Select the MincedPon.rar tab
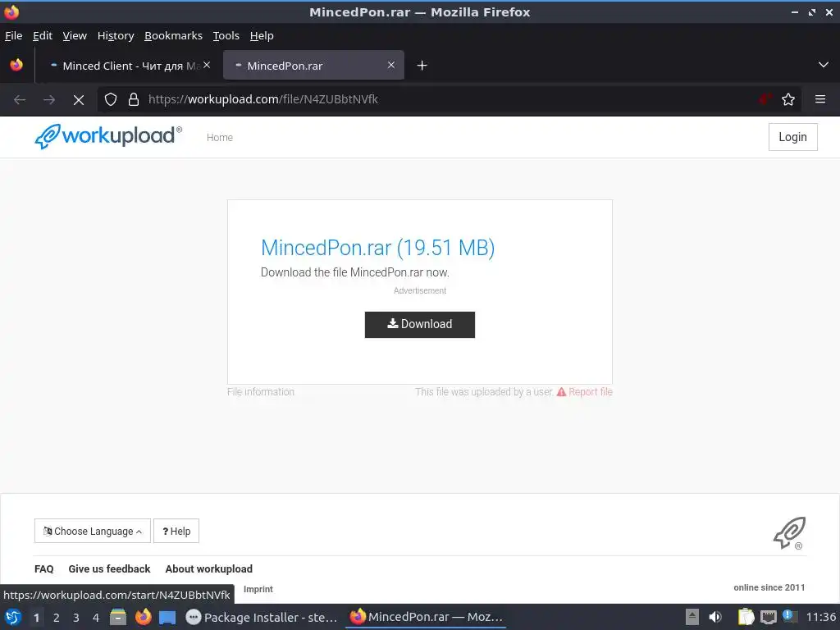 pyautogui.click(x=313, y=66)
